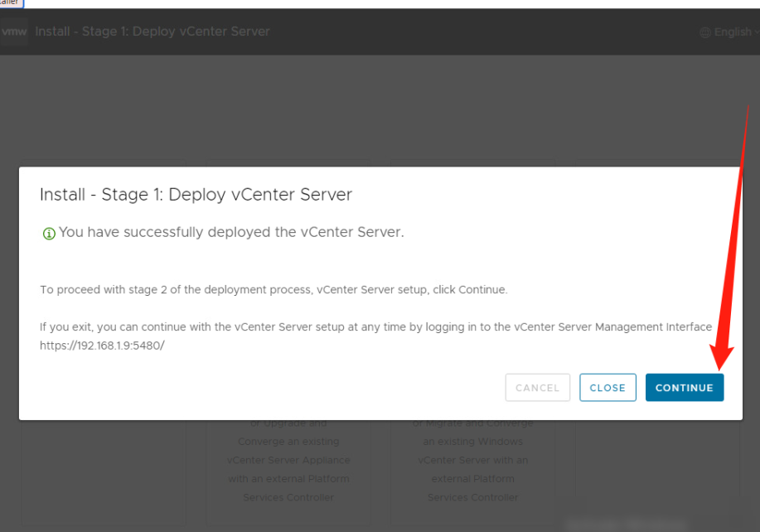Cancel the installer using CANCEL

537,387
